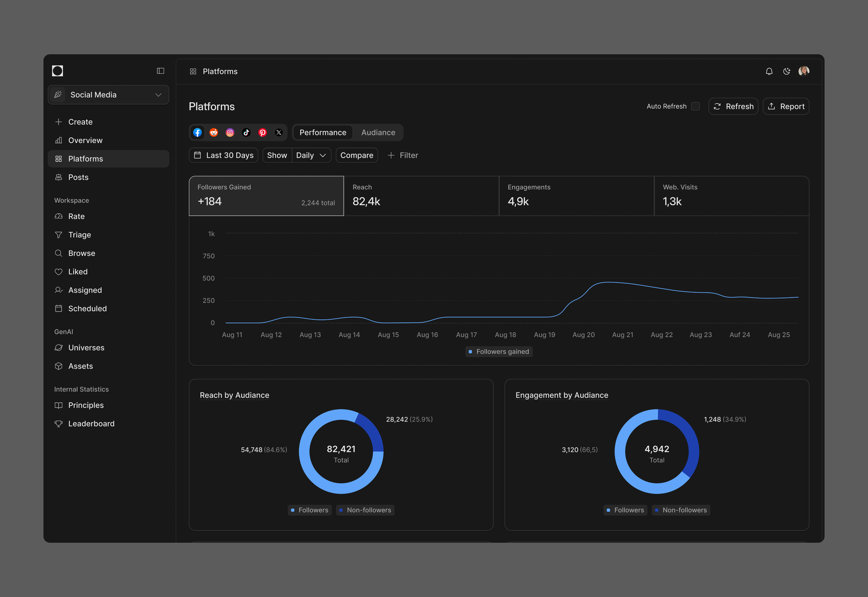
Task: Click the app logo in sidebar
Action: click(x=58, y=71)
